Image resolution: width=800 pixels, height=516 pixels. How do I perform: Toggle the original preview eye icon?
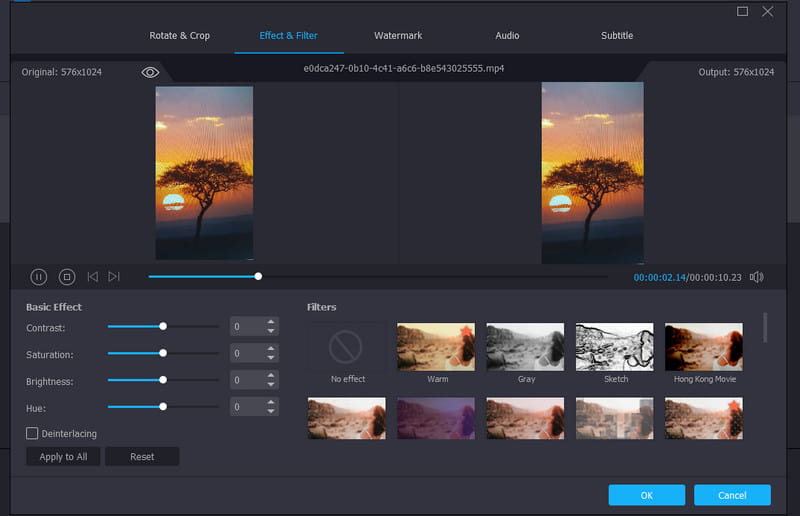coord(150,72)
